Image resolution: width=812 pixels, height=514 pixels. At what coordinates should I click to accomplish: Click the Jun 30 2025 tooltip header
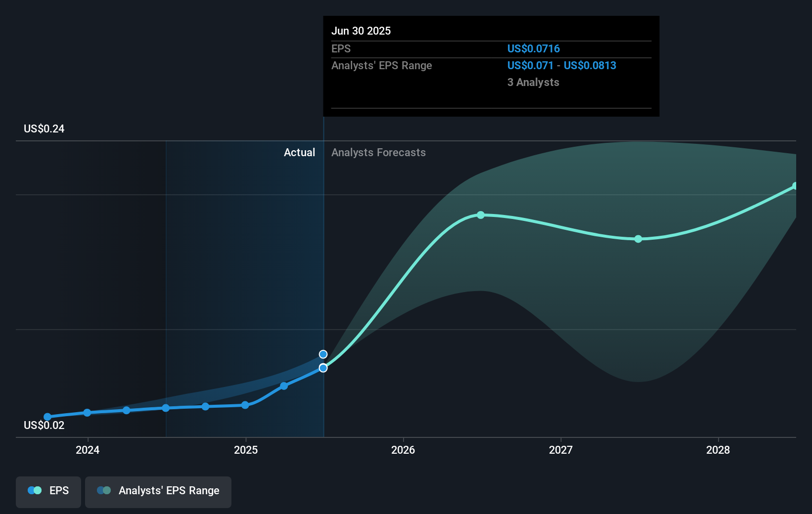click(361, 31)
